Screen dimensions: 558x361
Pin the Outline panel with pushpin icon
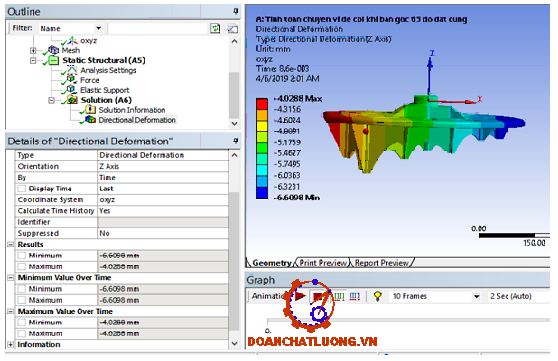tap(235, 12)
